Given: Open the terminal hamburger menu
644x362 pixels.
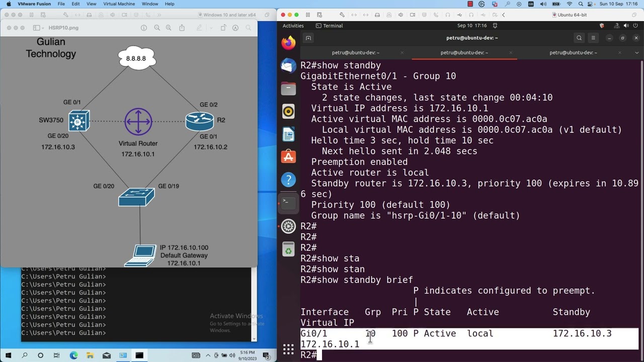Looking at the screenshot, I should (593, 38).
